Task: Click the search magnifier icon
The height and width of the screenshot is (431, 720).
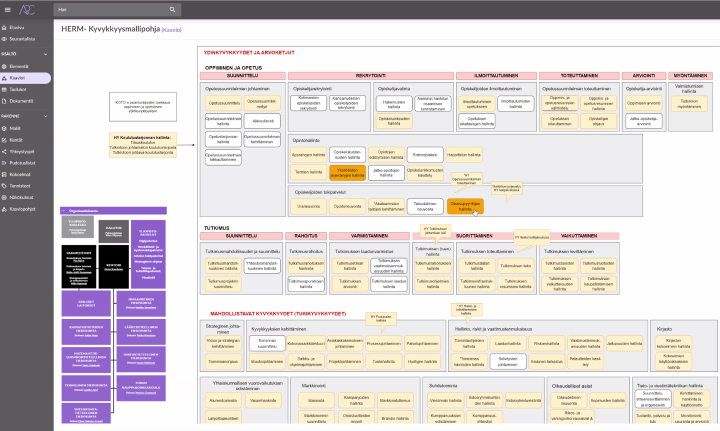Action: 171,9
